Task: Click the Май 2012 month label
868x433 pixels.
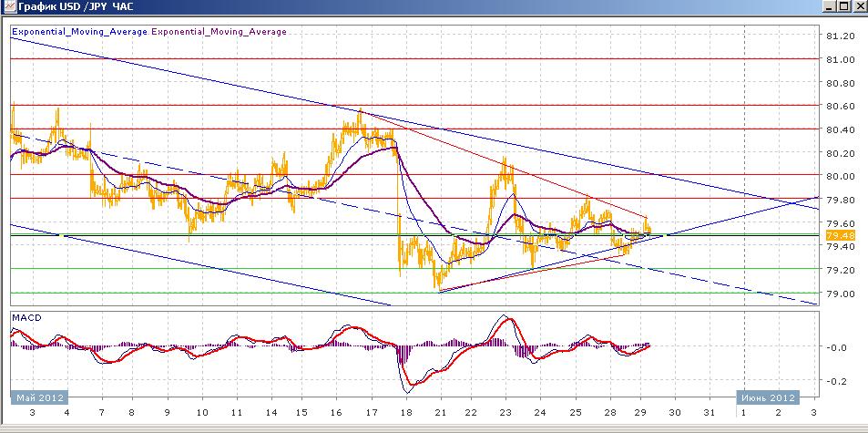Action: pos(36,397)
